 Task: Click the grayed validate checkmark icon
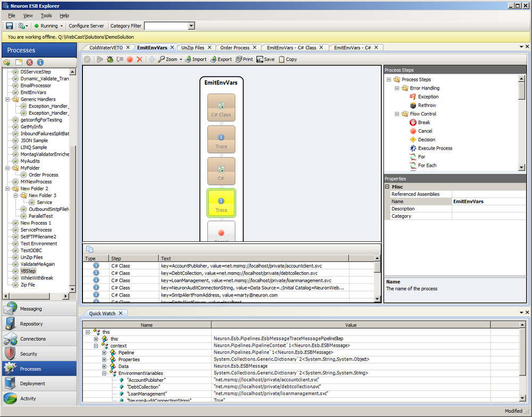(x=87, y=60)
